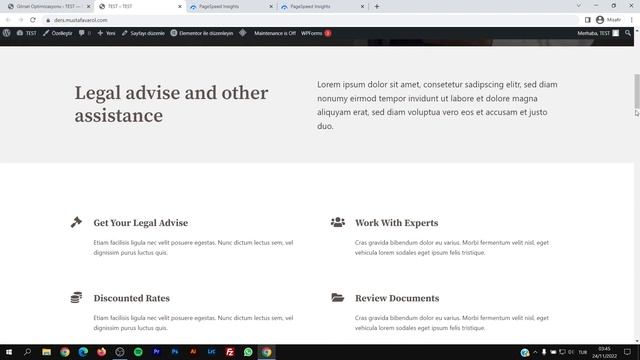Viewport: 640px width, 360px height.
Task: Click the gavel icon beside Get Your Legal Advise
Action: 76,222
